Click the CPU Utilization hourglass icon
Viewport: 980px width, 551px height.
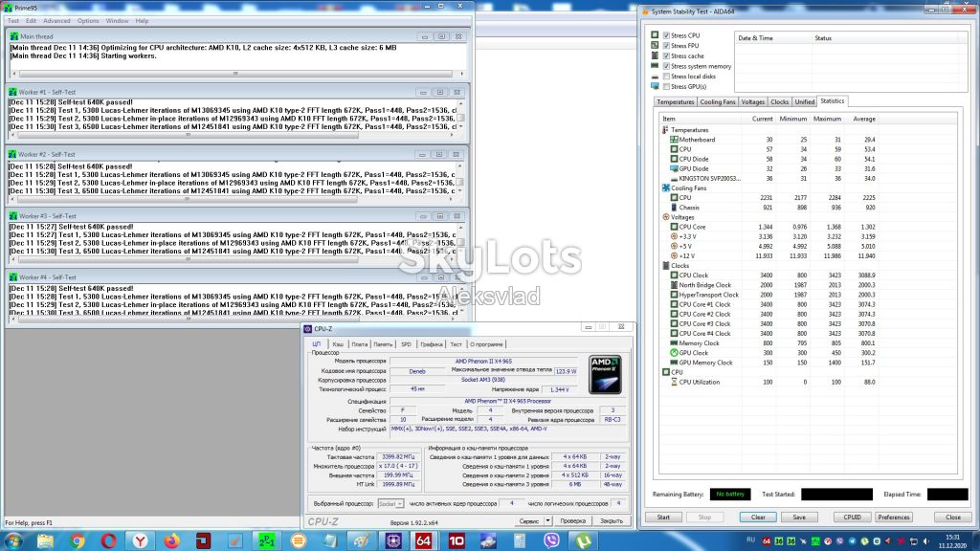[x=674, y=382]
